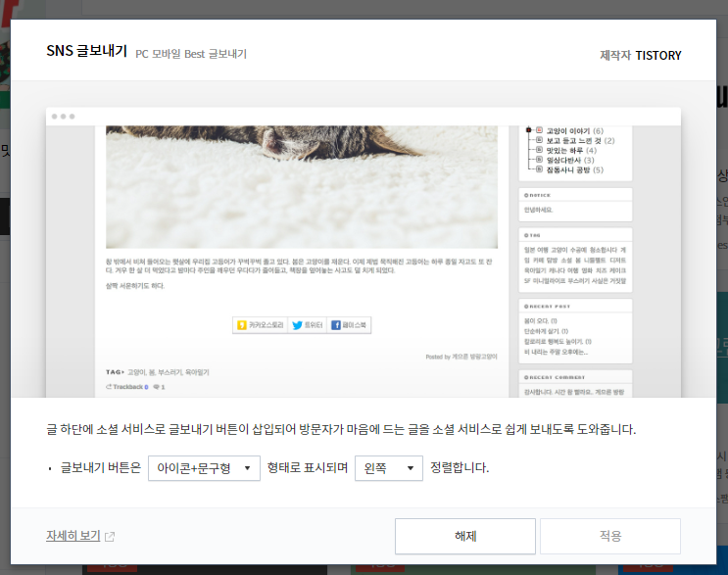The height and width of the screenshot is (575, 728).
Task: Click the 트위터 share button in preview
Action: click(x=308, y=325)
